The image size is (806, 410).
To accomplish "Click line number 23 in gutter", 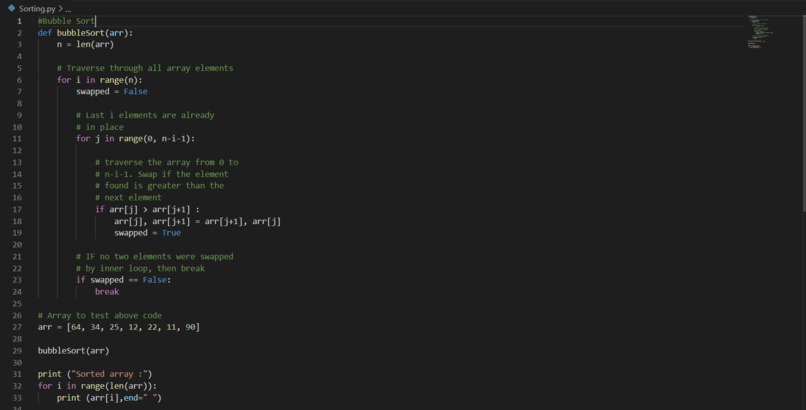I will tap(17, 280).
